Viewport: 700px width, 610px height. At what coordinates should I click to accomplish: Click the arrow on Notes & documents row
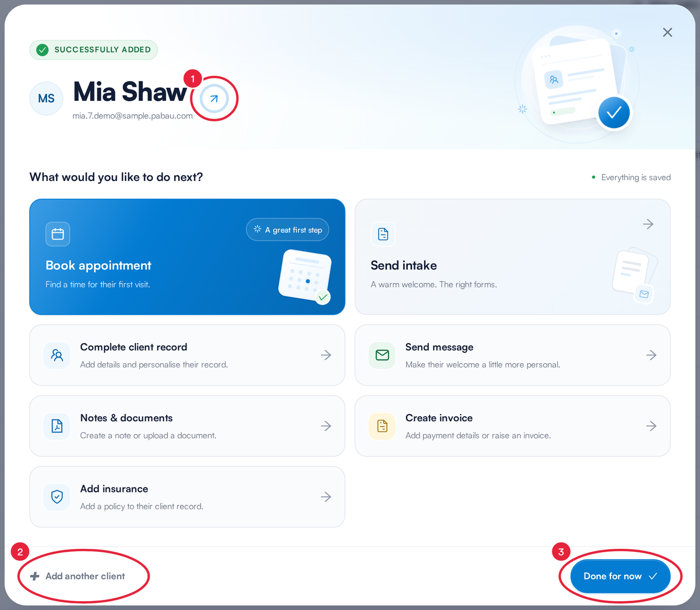(x=326, y=426)
